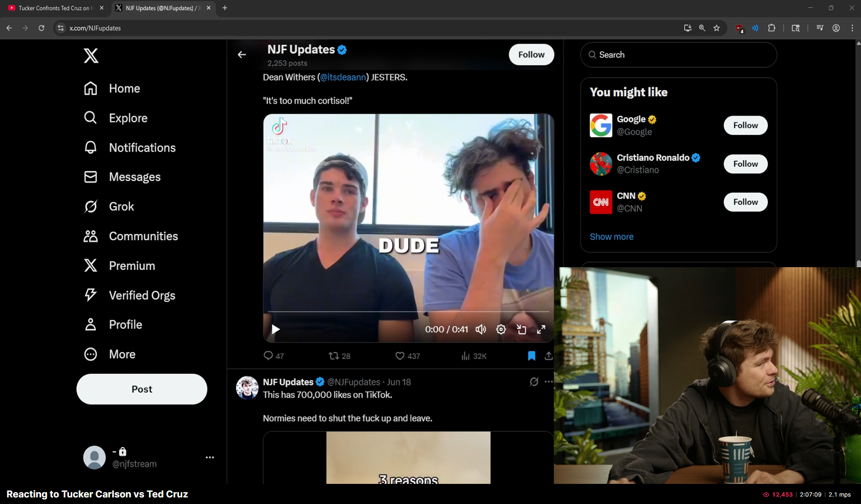Click the Post button
861x504 pixels.
pyautogui.click(x=142, y=389)
